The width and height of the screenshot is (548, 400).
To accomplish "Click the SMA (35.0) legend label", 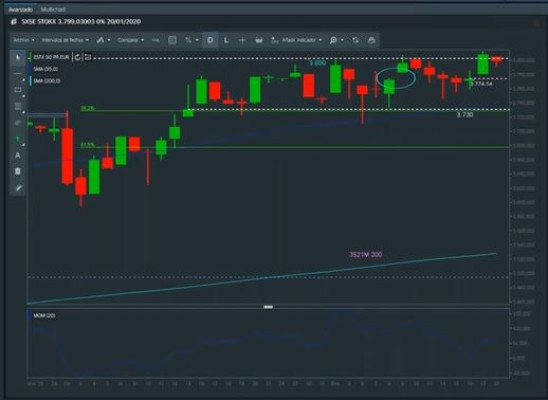I will 45,69.
